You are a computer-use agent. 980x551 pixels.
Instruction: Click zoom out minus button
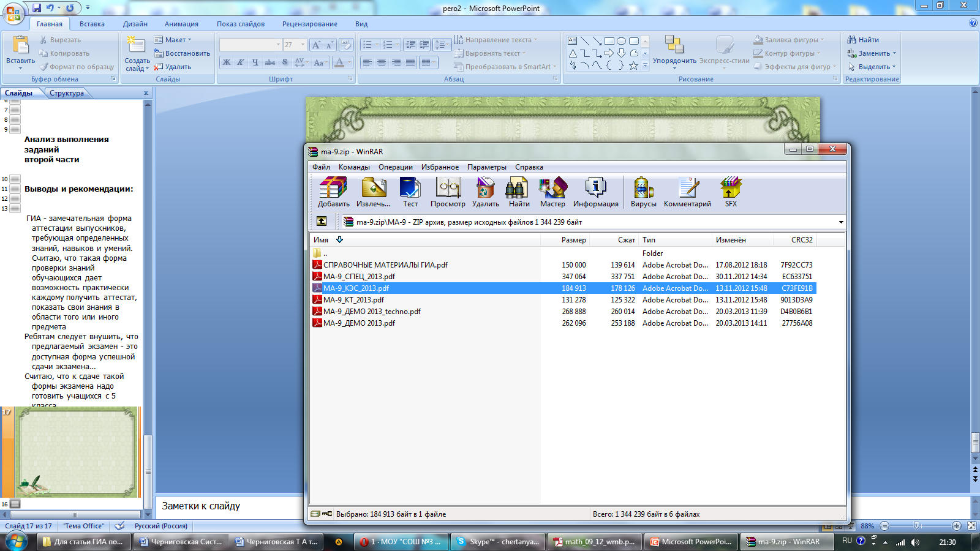(884, 526)
